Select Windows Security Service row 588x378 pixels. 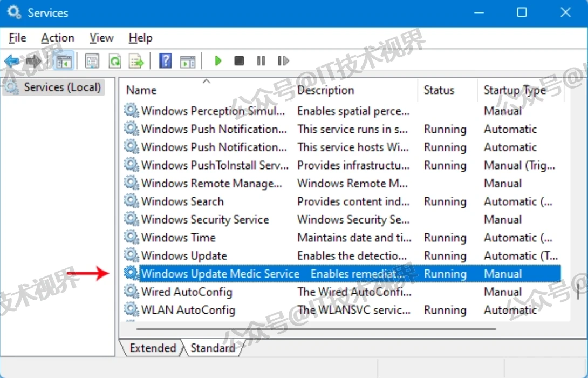click(205, 219)
